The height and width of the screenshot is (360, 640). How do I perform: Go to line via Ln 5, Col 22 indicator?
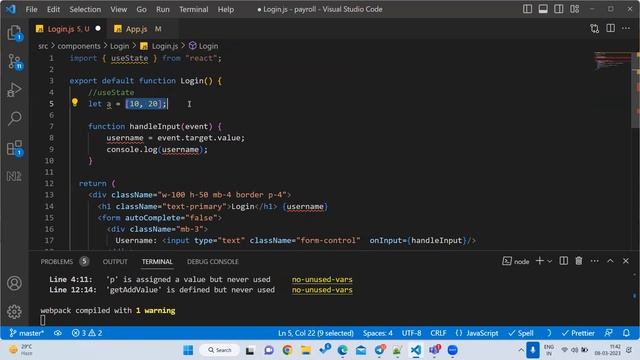(316, 333)
